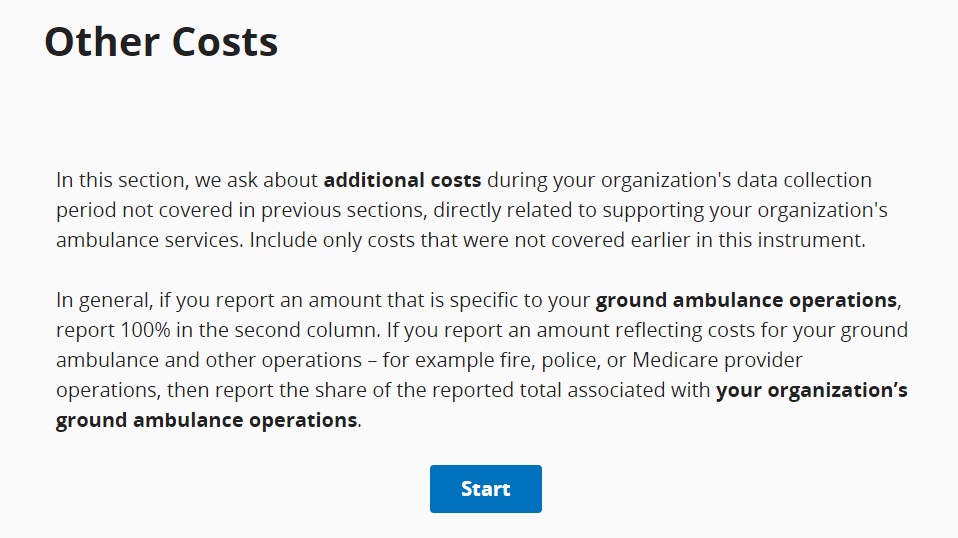Click the first paragraph starting "In this section"
Screen dimensions: 958x538
(x=470, y=211)
